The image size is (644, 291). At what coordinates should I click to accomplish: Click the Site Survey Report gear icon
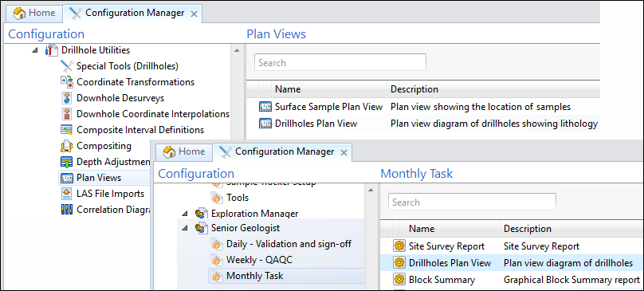click(x=399, y=246)
